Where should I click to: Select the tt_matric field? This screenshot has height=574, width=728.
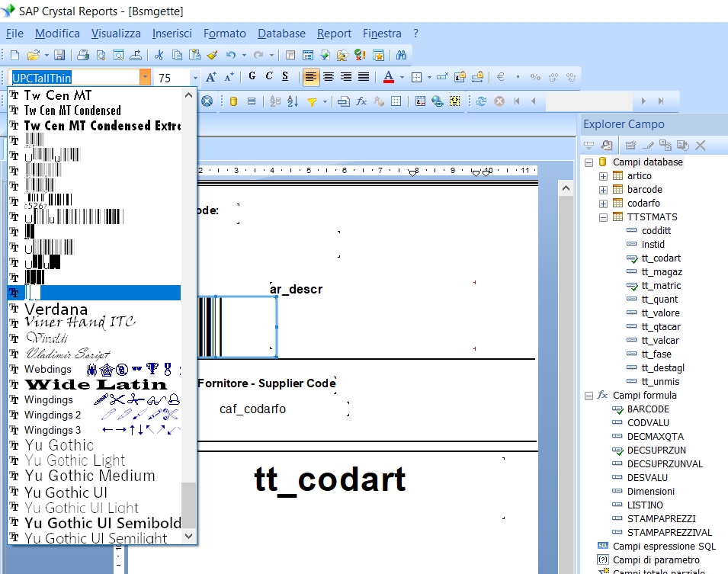pyautogui.click(x=661, y=286)
